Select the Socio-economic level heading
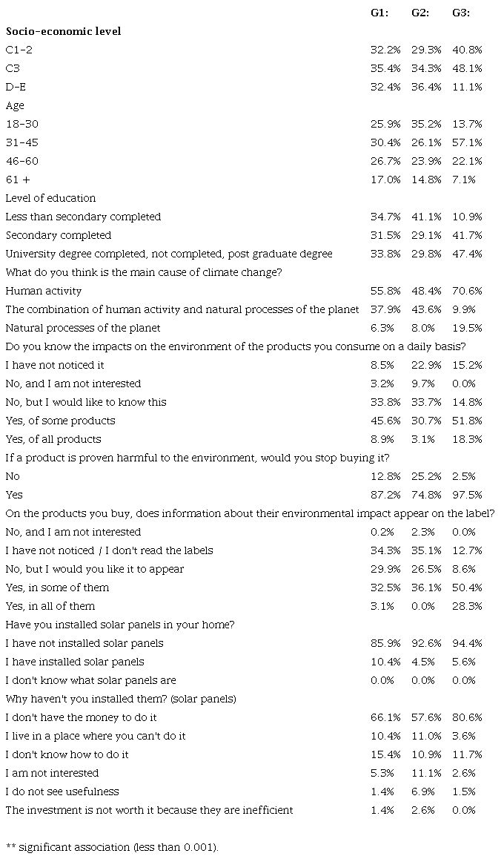Screen dimensions: 504x859 click(x=63, y=31)
